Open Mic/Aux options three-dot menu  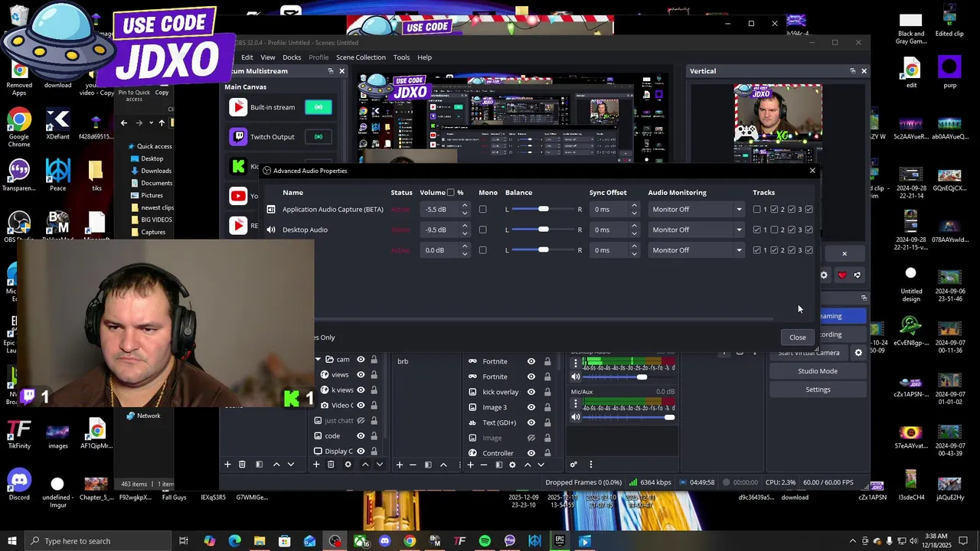(576, 403)
